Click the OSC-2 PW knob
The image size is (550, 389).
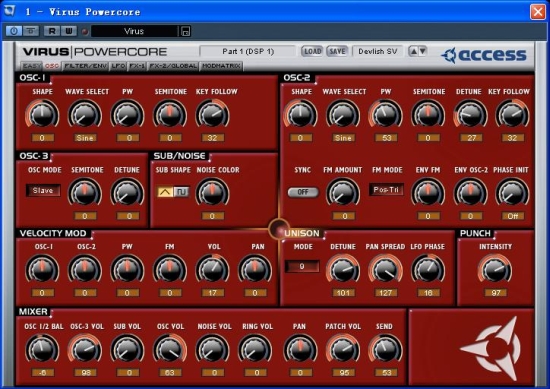coord(385,115)
